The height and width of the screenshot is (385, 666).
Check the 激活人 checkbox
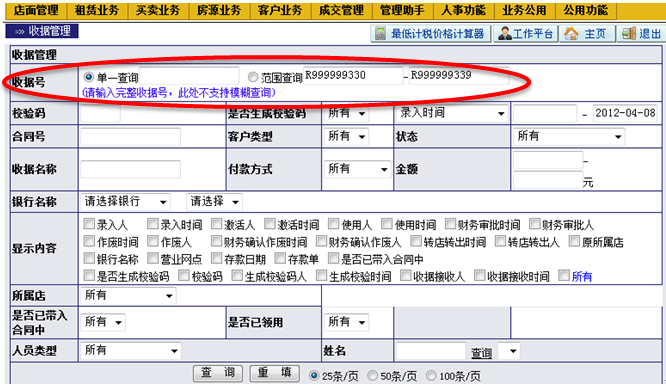(x=217, y=224)
